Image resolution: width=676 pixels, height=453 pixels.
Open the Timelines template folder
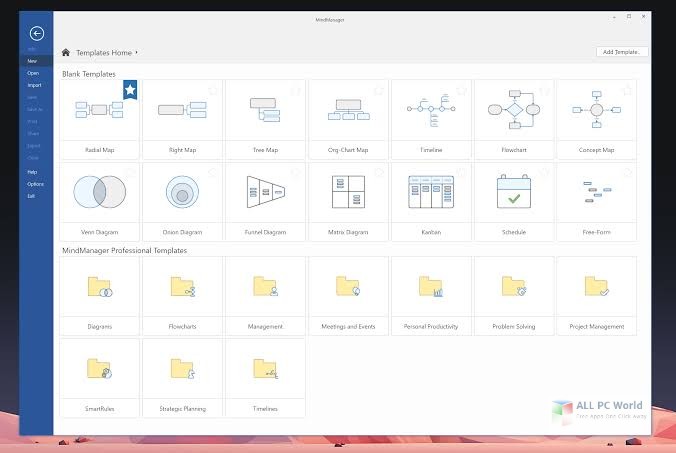[265, 378]
